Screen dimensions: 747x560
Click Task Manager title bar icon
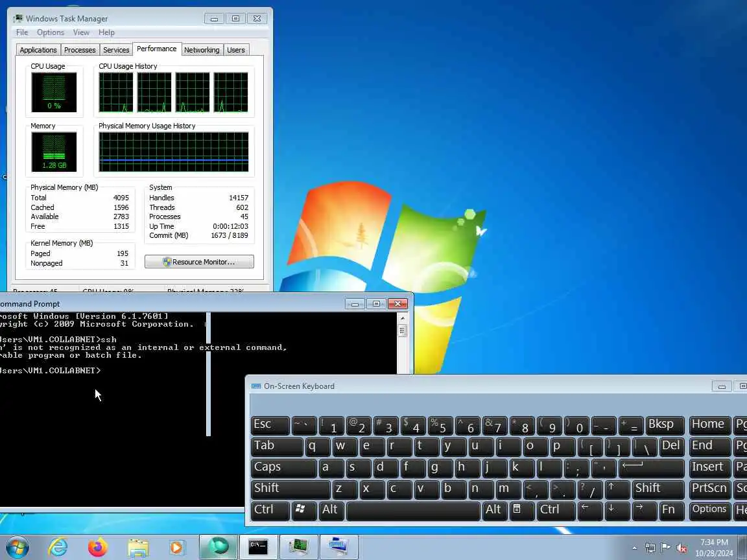(x=18, y=19)
